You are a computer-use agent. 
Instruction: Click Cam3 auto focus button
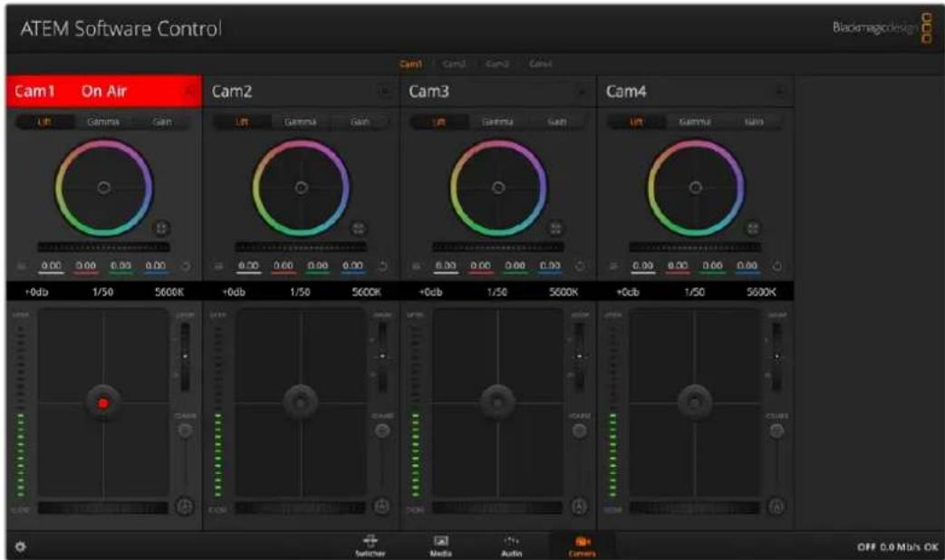[x=579, y=507]
